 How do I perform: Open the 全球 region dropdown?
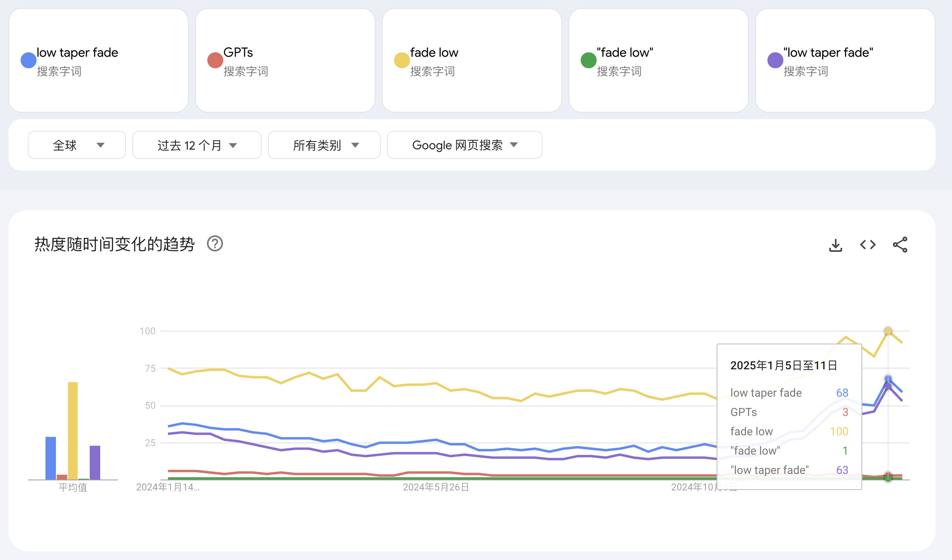point(77,145)
